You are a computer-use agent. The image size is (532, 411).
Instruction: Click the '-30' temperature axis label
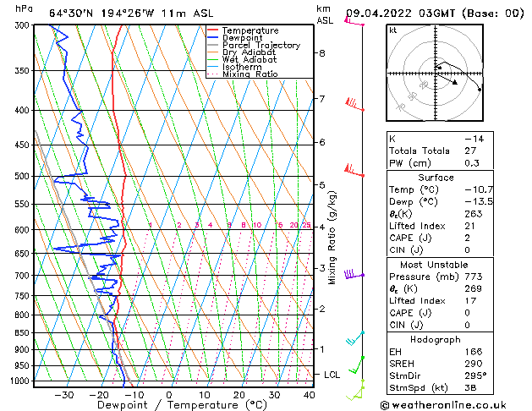64,395
